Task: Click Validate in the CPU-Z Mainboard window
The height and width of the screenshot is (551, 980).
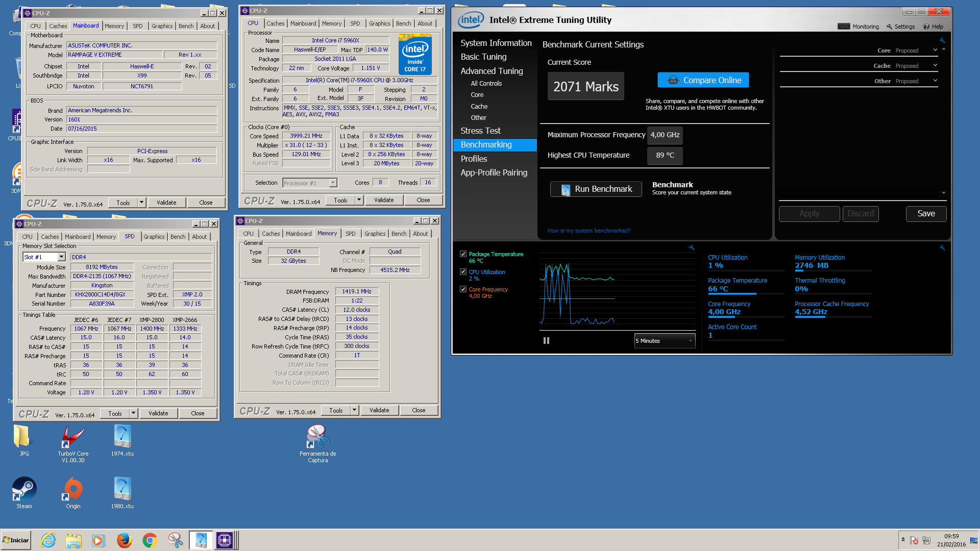Action: (x=166, y=203)
